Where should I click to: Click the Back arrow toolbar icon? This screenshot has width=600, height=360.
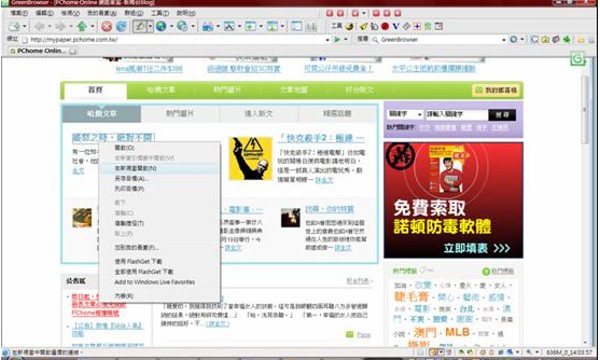[x=39, y=26]
